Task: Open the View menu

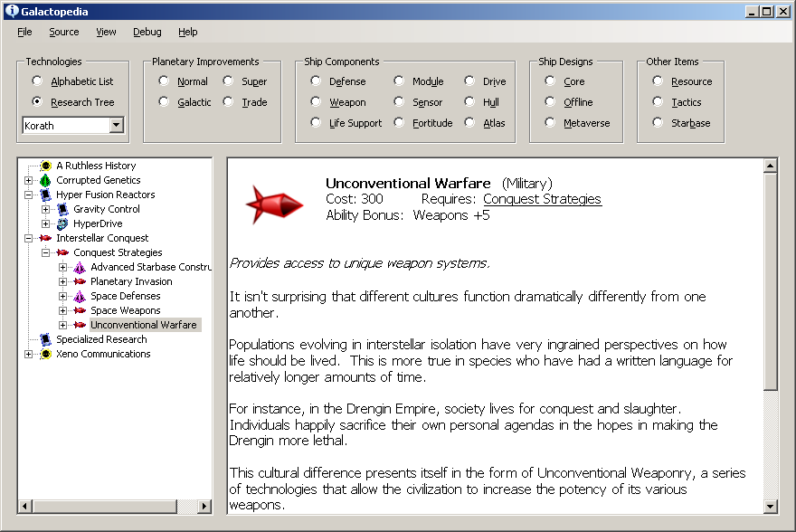Action: 106,32
